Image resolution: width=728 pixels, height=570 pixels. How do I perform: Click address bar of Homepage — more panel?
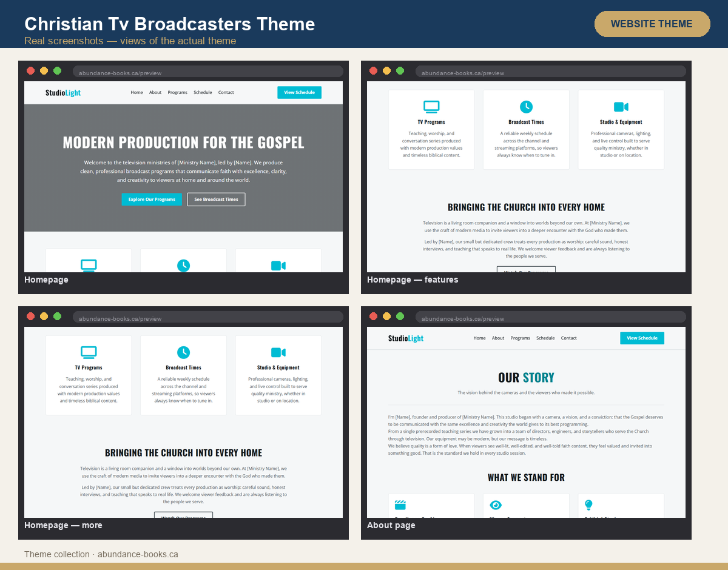(208, 318)
